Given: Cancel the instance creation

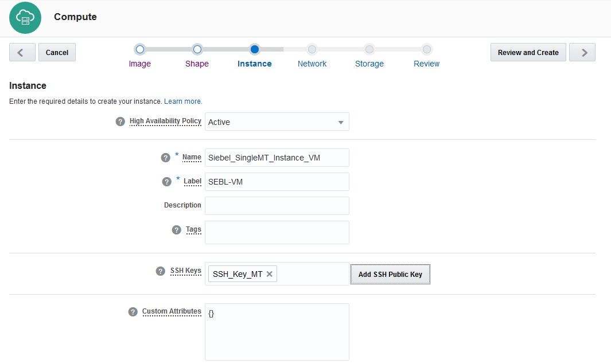Looking at the screenshot, I should [57, 52].
